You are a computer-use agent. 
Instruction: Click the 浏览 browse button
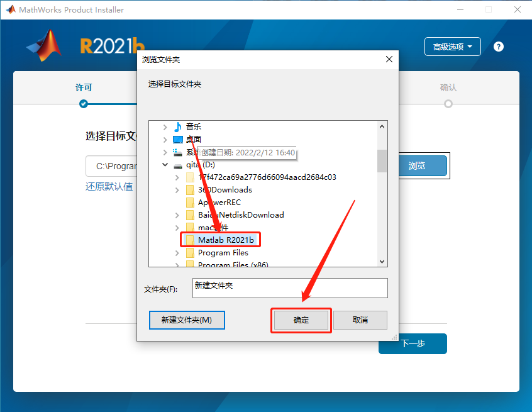tap(423, 165)
